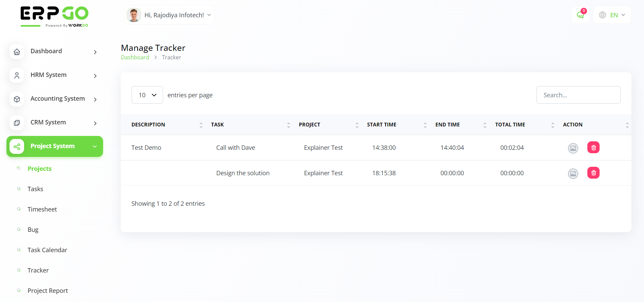The image size is (644, 302).
Task: Click the Showing 1 to 2 entries text
Action: (168, 203)
